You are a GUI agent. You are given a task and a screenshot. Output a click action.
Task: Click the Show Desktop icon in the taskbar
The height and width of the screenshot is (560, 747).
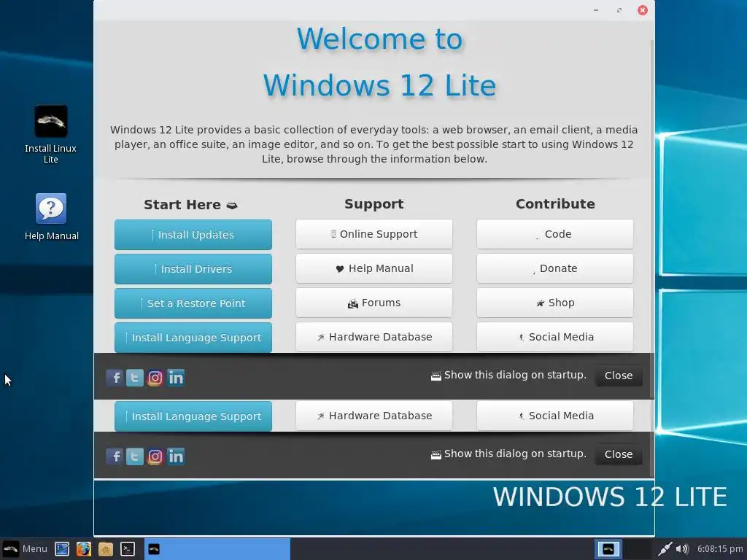[62, 549]
